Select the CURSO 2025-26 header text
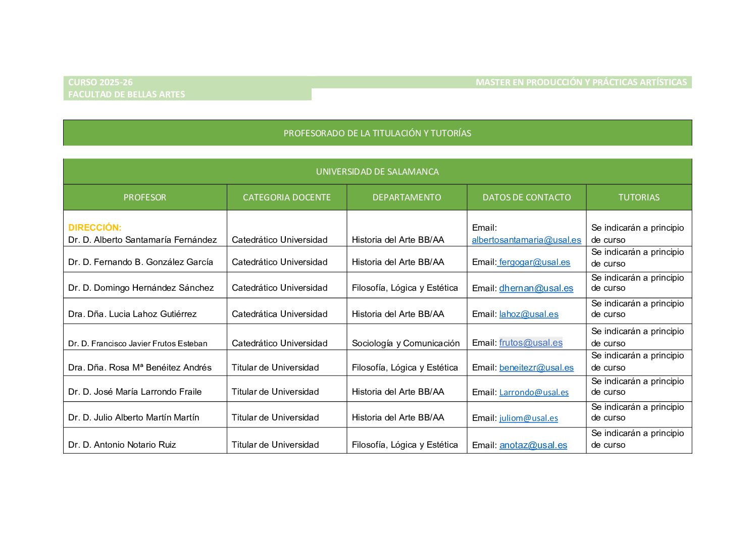Viewport: 756px width, 534px height. click(100, 82)
